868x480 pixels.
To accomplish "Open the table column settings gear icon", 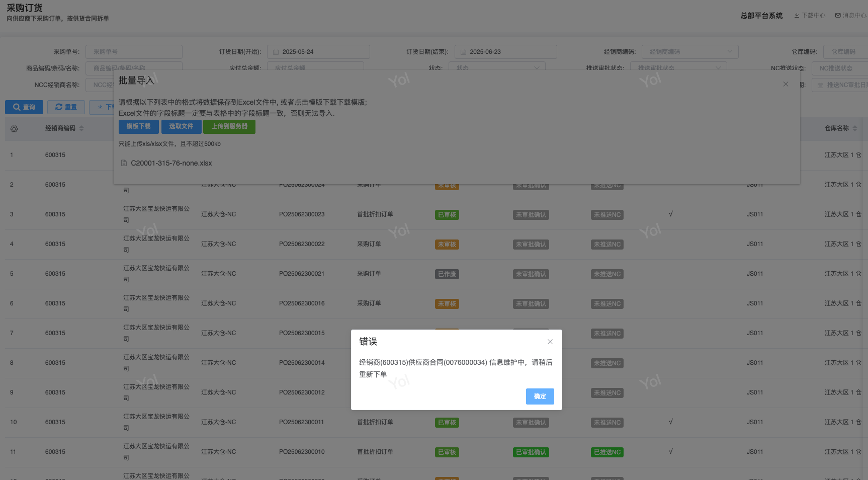I will [x=14, y=129].
